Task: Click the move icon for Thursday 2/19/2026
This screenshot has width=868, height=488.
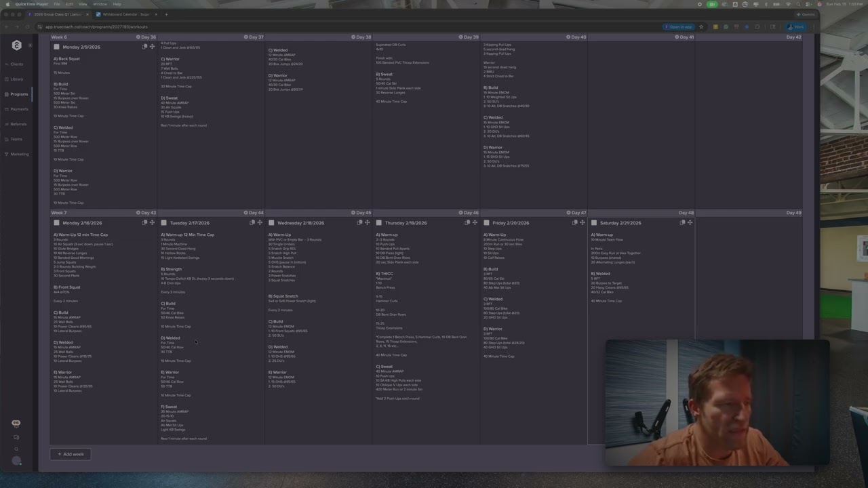Action: point(475,222)
